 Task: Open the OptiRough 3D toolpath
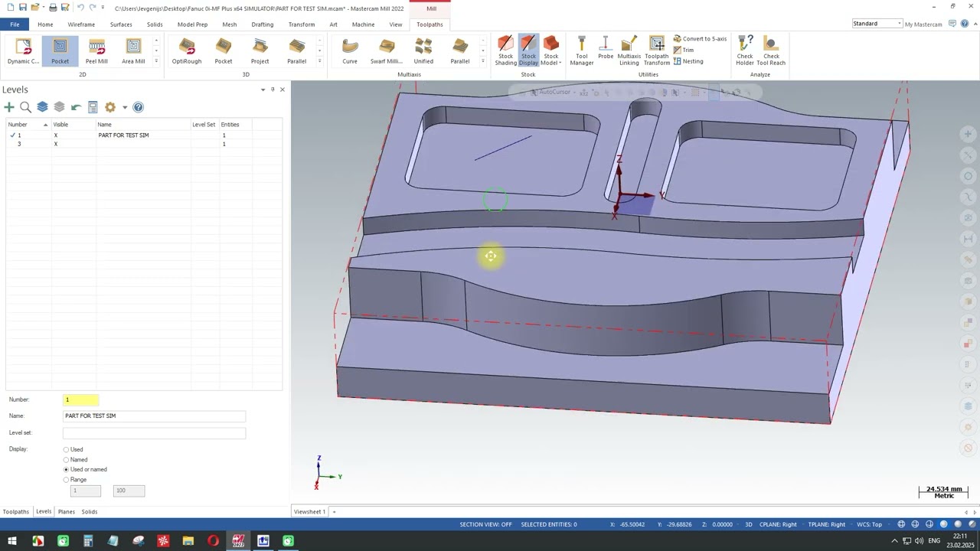(x=187, y=51)
